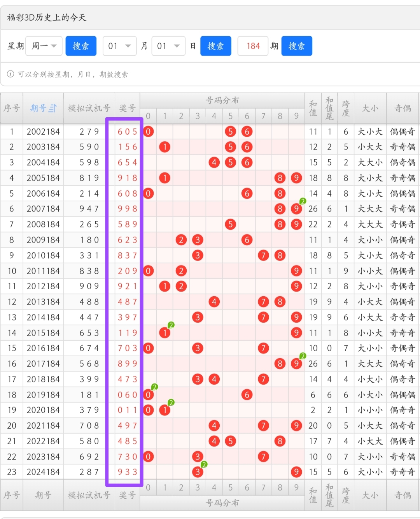Select period 2024184 cell

click(43, 472)
